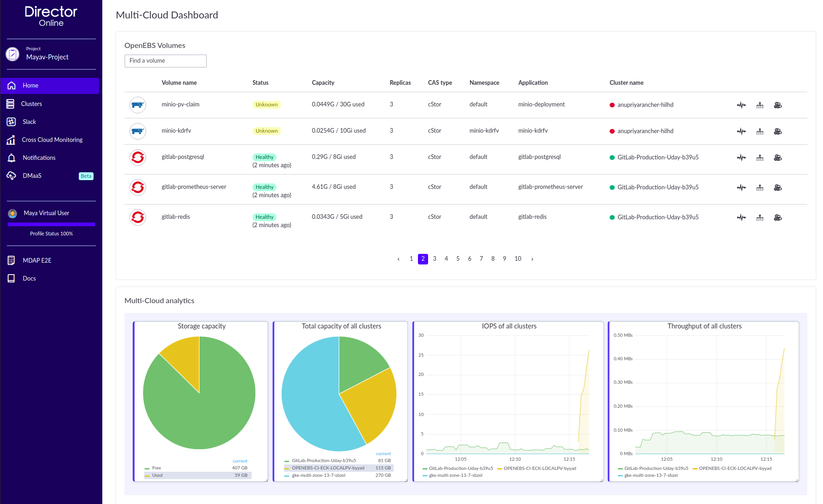Viewport: 823px width, 504px height.
Task: Toggle Free series in Storage capacity legend
Action: [156, 468]
